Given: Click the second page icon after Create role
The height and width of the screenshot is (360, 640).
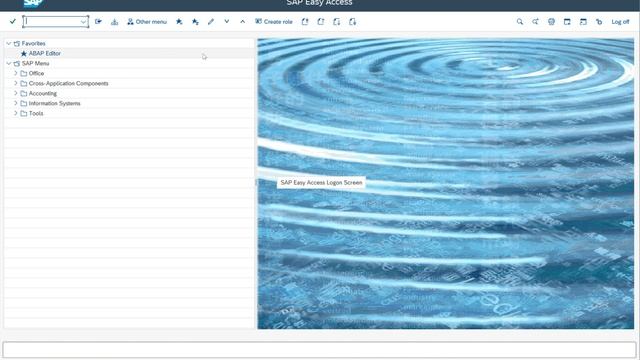Looking at the screenshot, I should pyautogui.click(x=321, y=22).
